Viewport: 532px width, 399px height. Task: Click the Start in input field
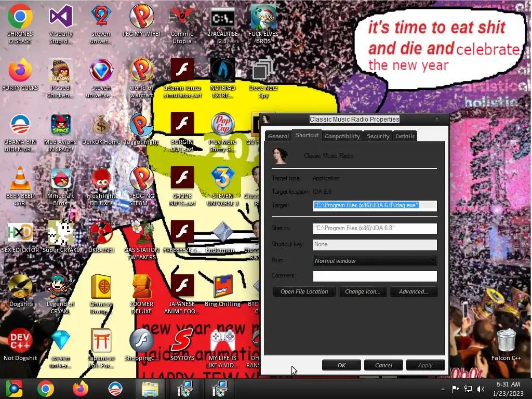375,229
